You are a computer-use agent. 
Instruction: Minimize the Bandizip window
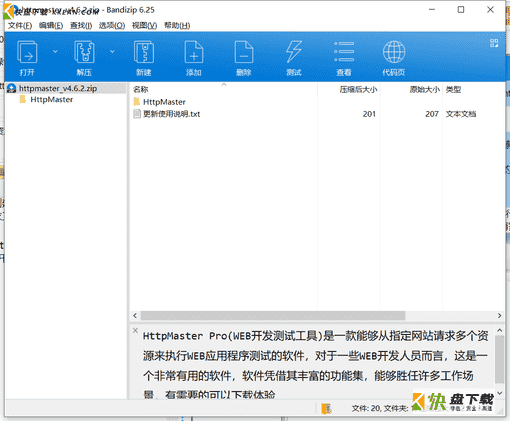(432, 10)
